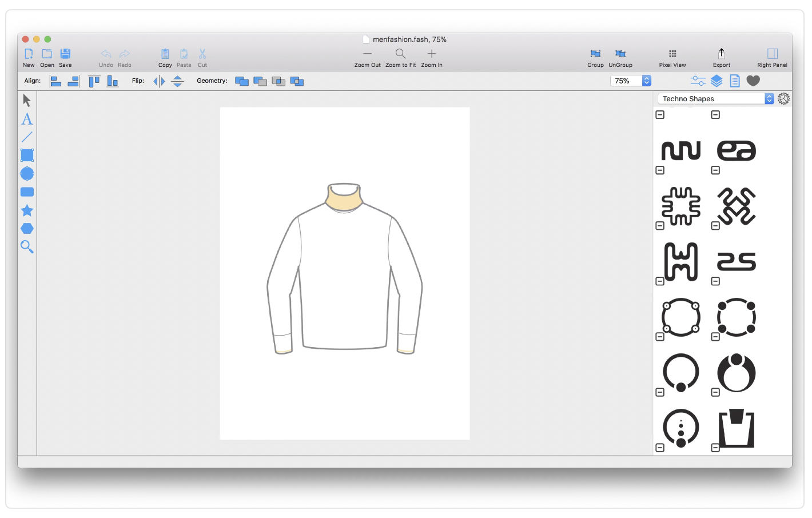The image size is (812, 518).
Task: Open the heart favorites panel tab
Action: 753,81
